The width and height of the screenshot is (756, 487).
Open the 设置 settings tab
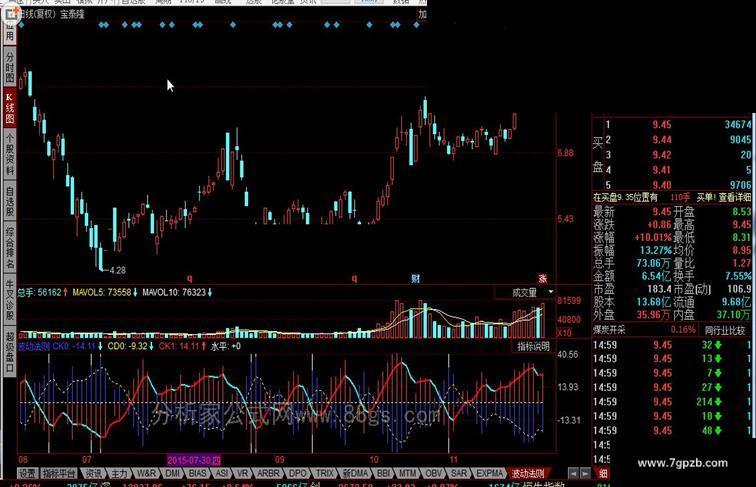coord(27,473)
